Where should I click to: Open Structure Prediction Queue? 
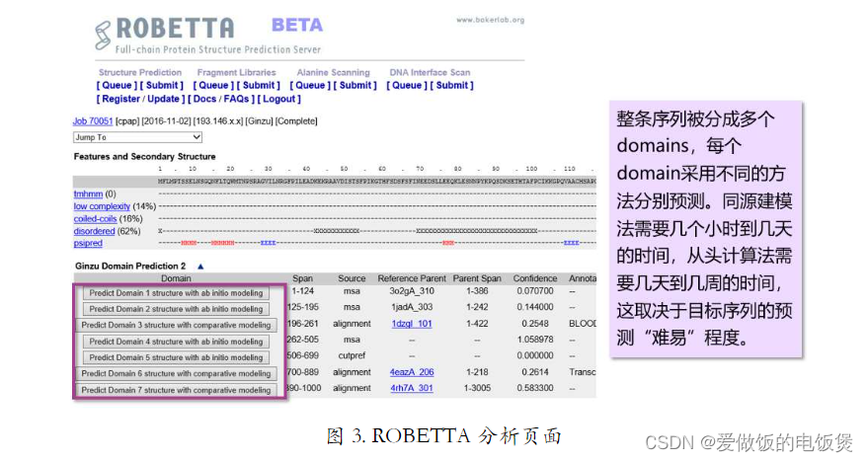coord(117,85)
